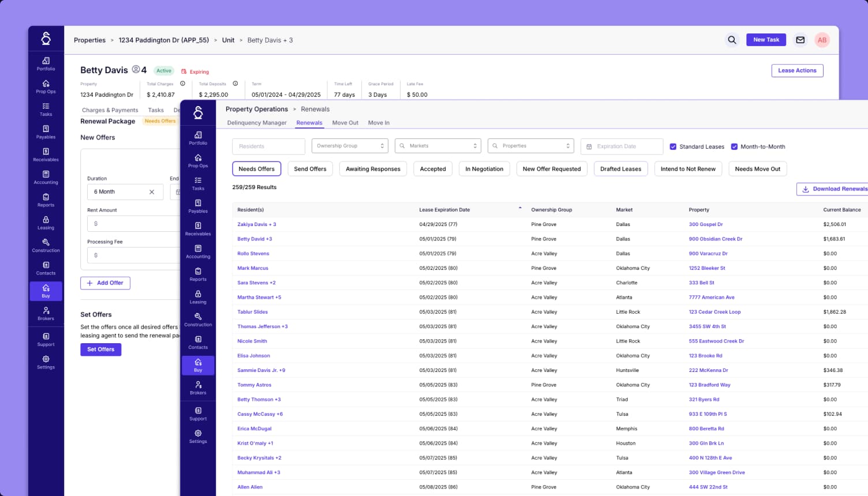Open the mail envelope icon in the top bar
The width and height of the screenshot is (868, 496).
click(800, 40)
